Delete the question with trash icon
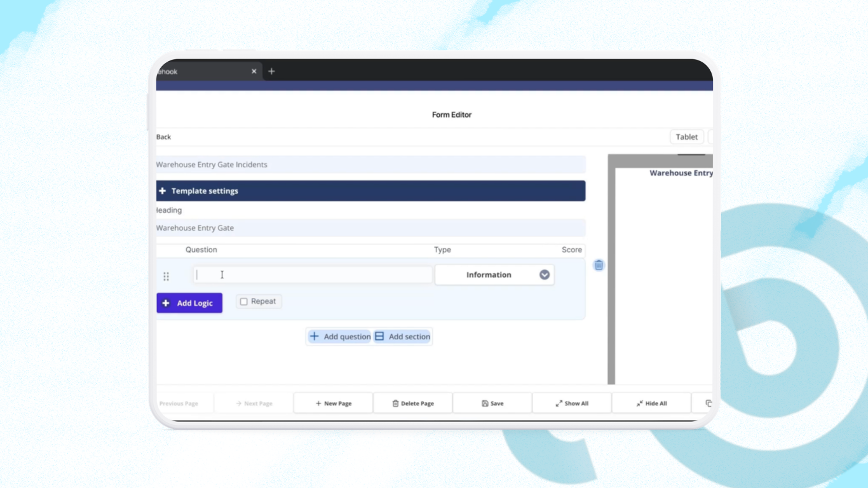The width and height of the screenshot is (868, 488). click(599, 265)
